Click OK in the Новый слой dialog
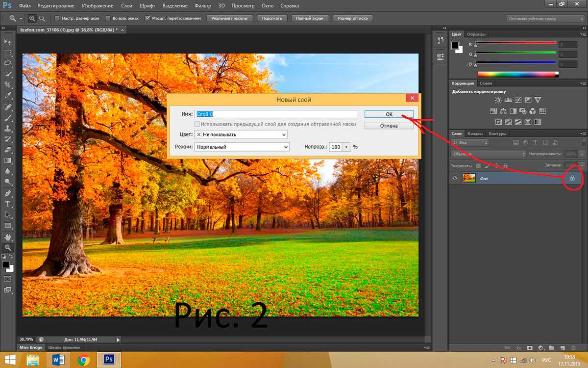 click(389, 114)
